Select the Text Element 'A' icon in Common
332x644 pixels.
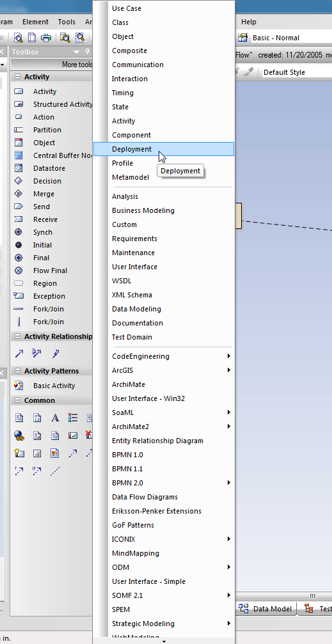pos(55,418)
